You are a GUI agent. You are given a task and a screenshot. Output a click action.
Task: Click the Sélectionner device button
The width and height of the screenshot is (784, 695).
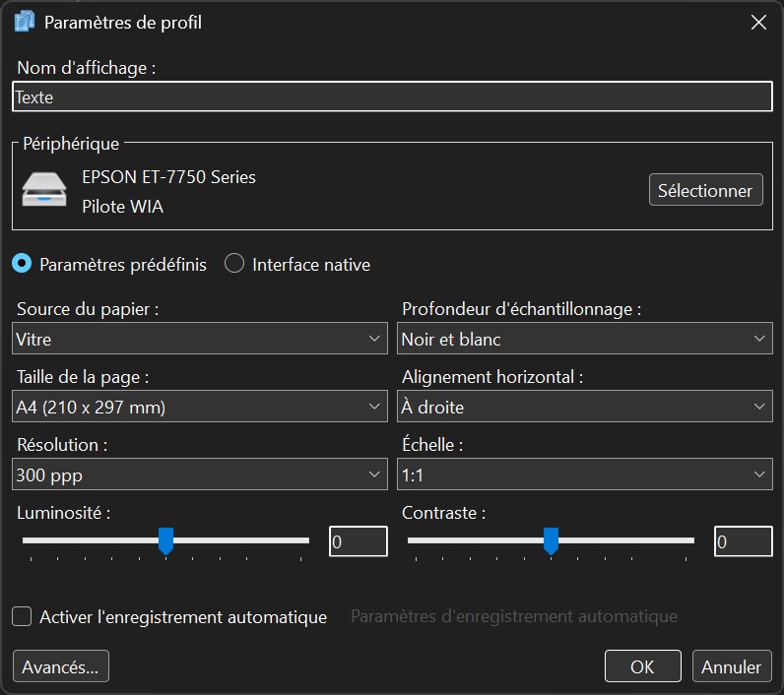point(705,190)
